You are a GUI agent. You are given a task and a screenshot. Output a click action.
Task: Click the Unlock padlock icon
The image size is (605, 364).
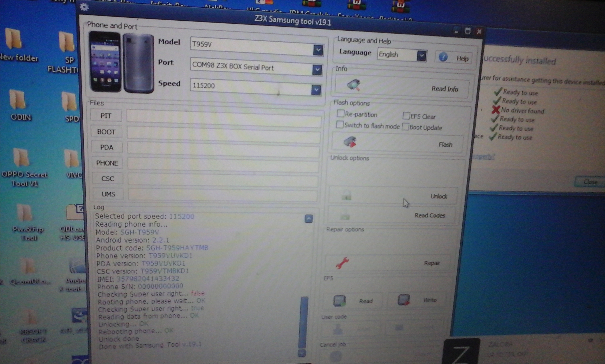pyautogui.click(x=346, y=196)
